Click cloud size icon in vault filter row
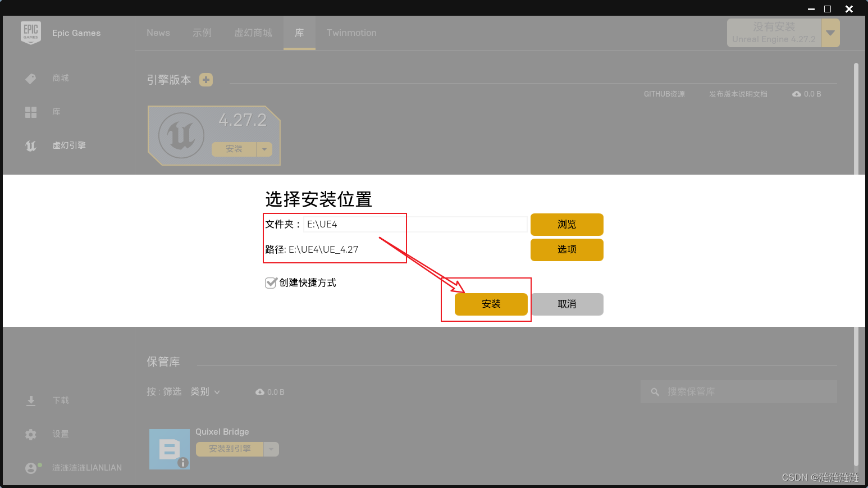 click(260, 392)
